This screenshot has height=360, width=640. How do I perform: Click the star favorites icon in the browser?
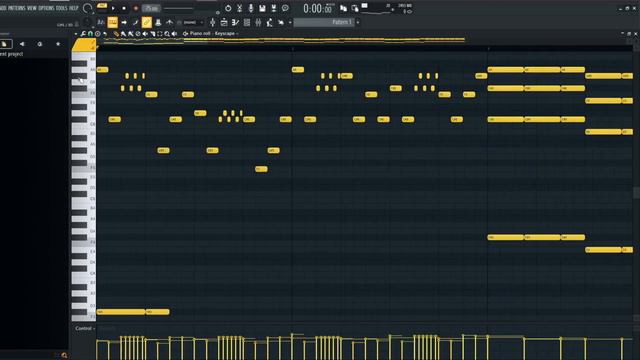pos(58,44)
